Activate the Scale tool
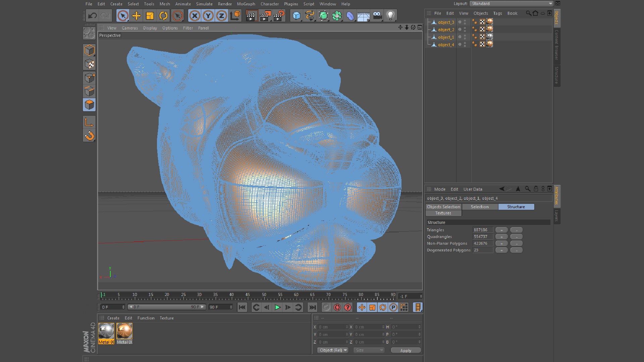This screenshot has height=362, width=644. pos(150,16)
